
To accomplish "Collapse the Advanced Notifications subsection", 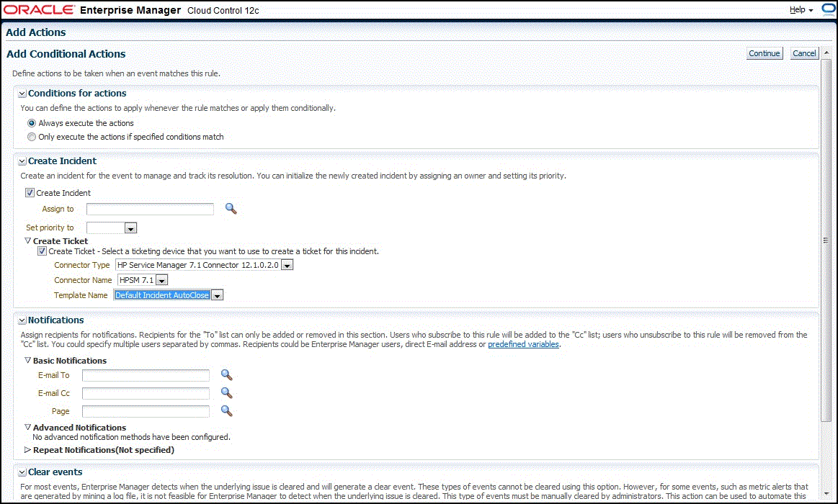I will click(28, 427).
